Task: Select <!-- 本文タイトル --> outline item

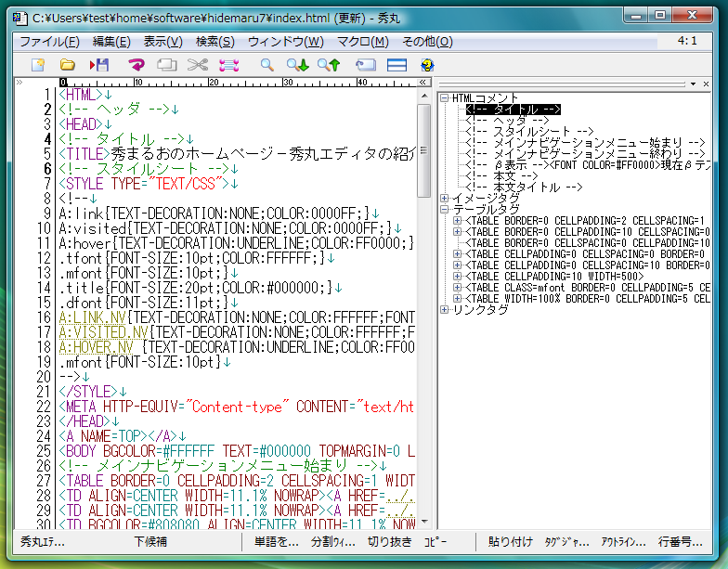Action: coord(524,188)
